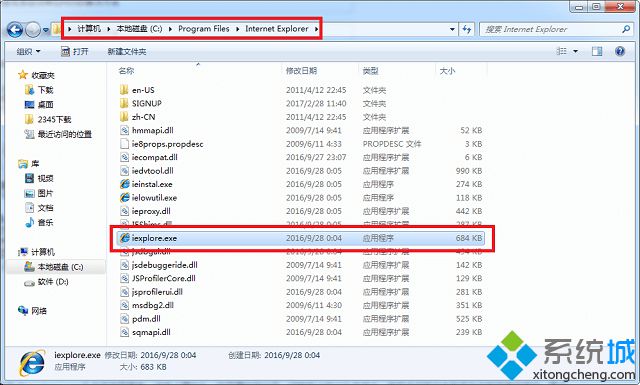Expand arrow after Internet Explorer breadcrumb
The width and height of the screenshot is (640, 385).
pyautogui.click(x=316, y=29)
